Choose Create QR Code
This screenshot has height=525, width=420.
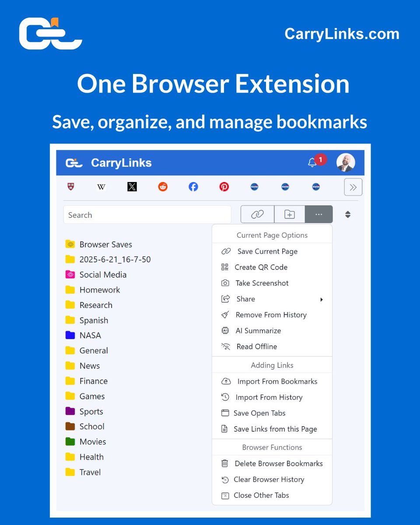[272, 267]
